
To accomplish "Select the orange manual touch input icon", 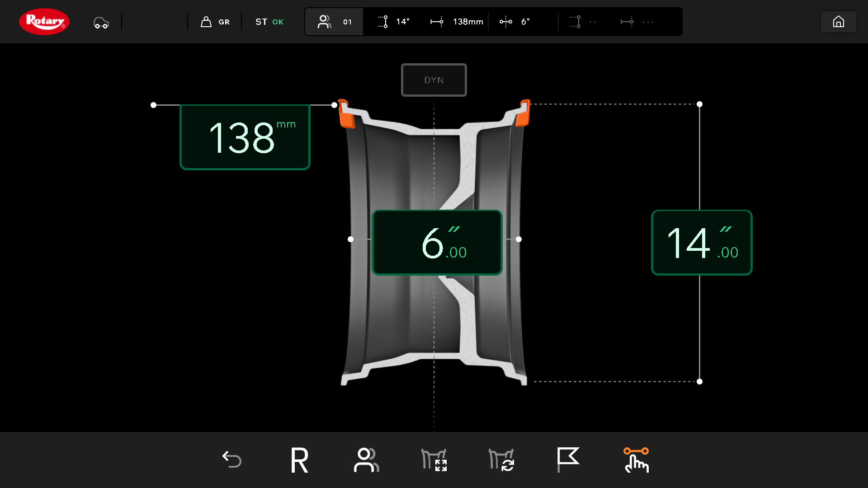I will click(636, 460).
